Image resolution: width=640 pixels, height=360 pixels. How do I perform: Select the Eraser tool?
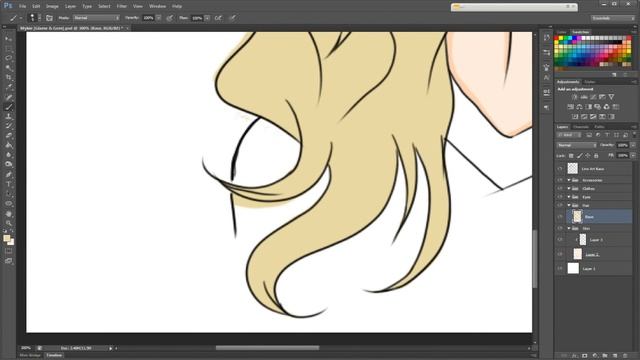9,136
